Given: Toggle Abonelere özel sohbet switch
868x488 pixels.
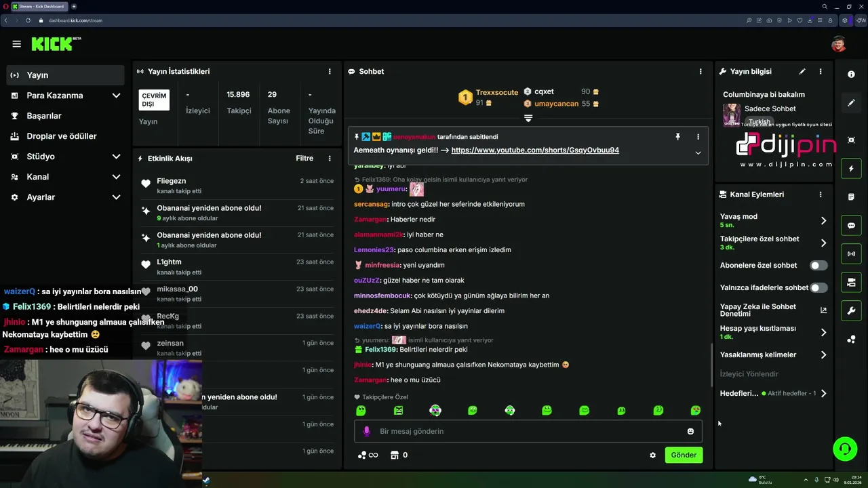Looking at the screenshot, I should (x=818, y=266).
